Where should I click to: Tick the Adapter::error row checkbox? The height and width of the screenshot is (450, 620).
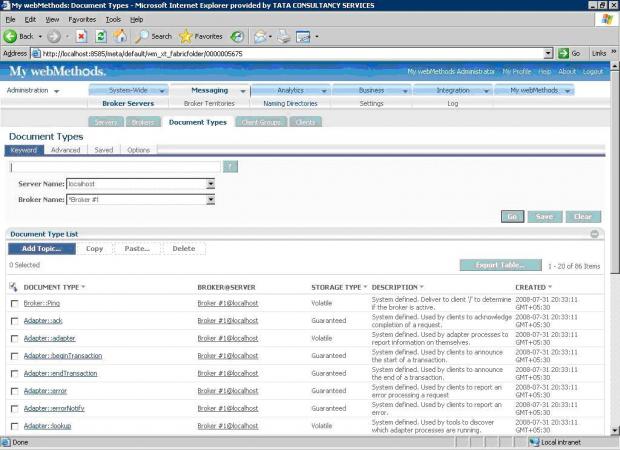coord(14,390)
